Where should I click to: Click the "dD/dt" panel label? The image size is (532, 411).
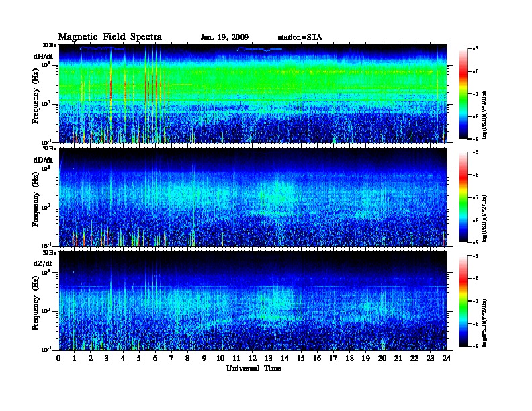click(x=43, y=160)
